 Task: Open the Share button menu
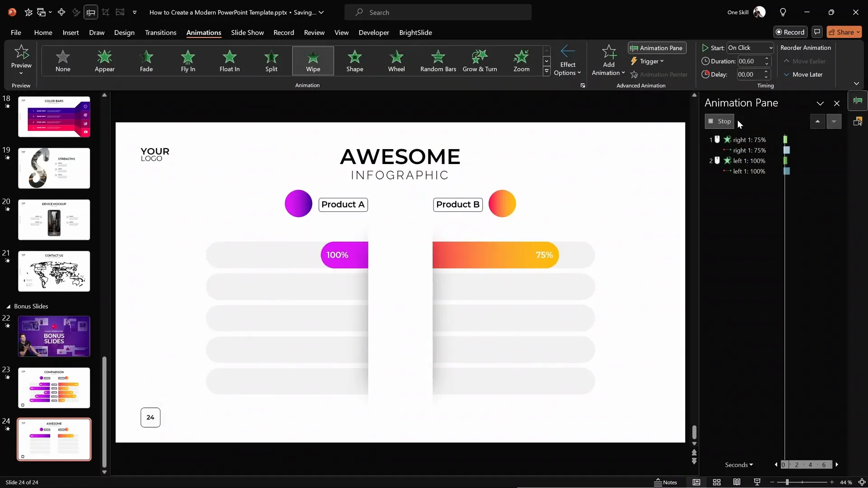coord(844,32)
